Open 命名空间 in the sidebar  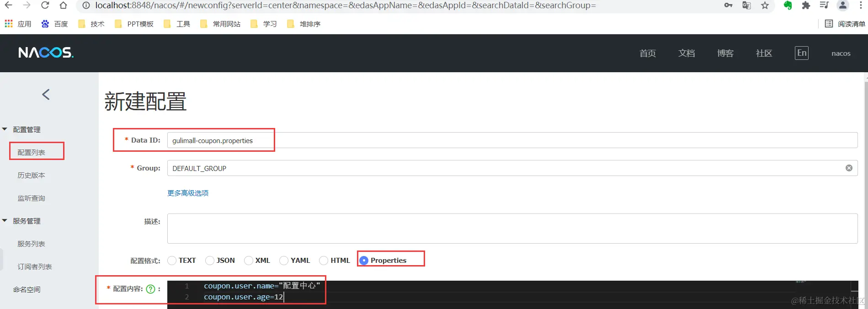27,289
